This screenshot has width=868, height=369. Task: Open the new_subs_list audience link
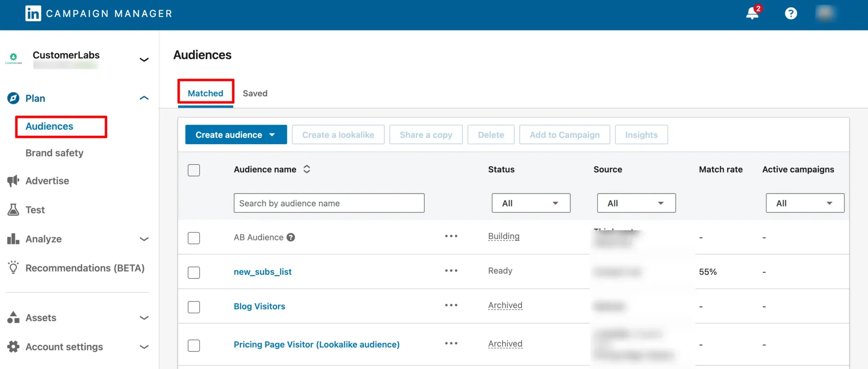coord(262,272)
